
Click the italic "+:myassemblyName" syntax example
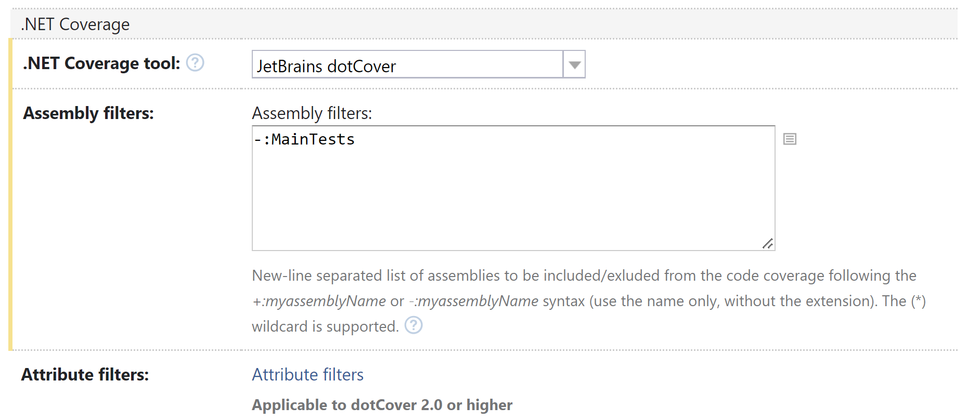click(319, 301)
